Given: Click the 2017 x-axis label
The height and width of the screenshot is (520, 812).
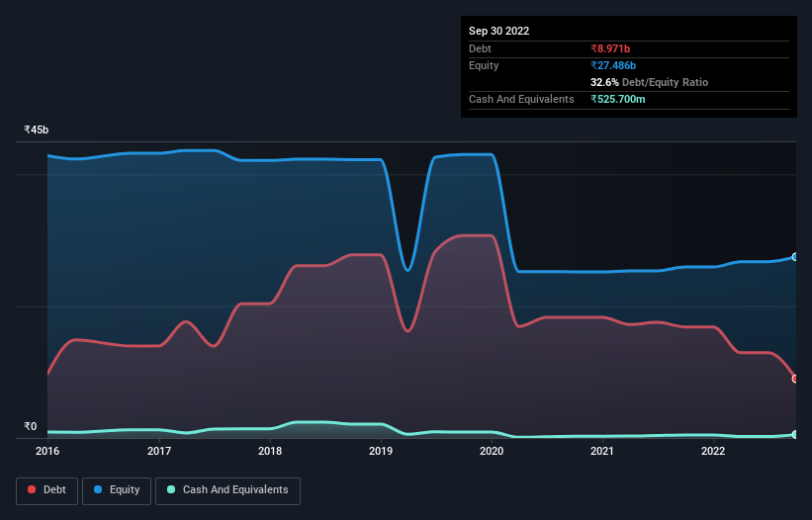Looking at the screenshot, I should click(159, 451).
